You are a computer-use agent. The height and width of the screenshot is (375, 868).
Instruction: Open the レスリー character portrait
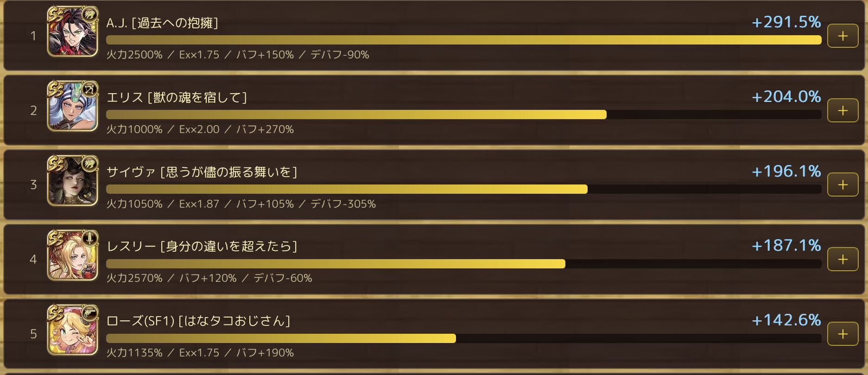point(73,255)
